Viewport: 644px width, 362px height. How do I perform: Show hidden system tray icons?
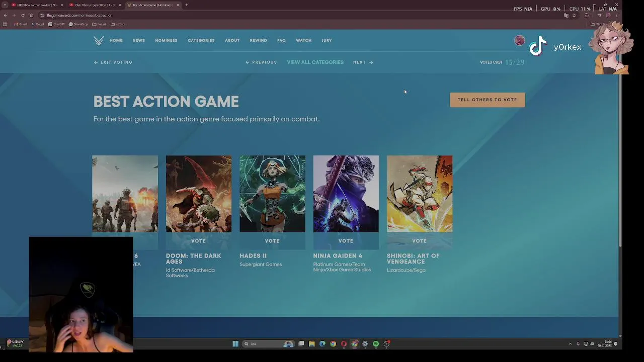click(x=570, y=344)
